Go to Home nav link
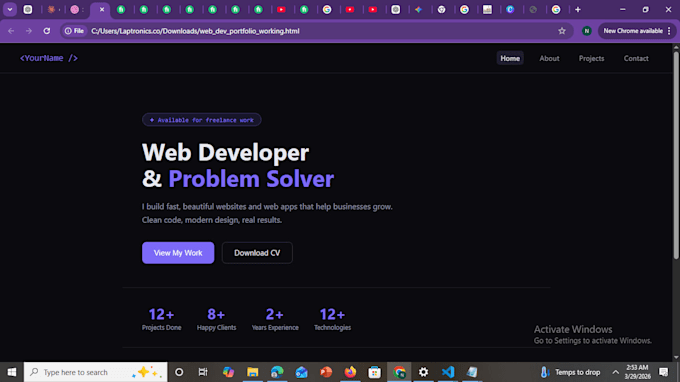This screenshot has height=382, width=680. 510,58
